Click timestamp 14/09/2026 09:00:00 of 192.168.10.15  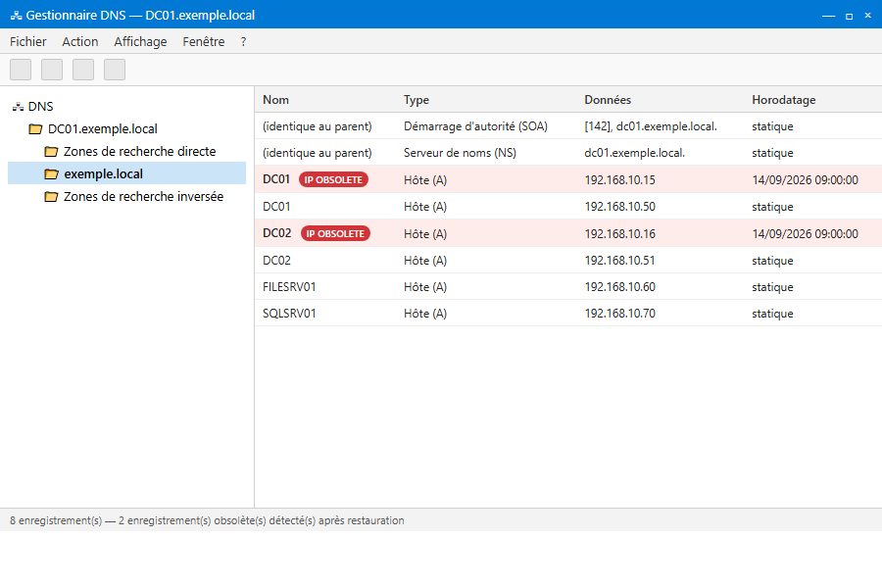pyautogui.click(x=805, y=179)
